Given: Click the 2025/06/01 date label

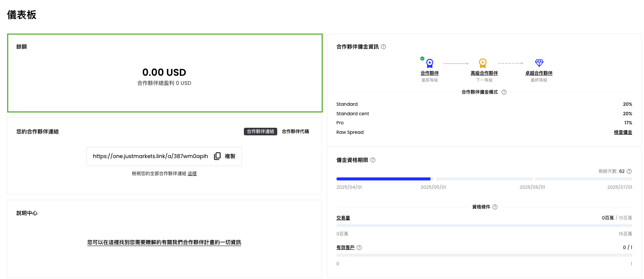Looking at the screenshot, I should (x=532, y=187).
